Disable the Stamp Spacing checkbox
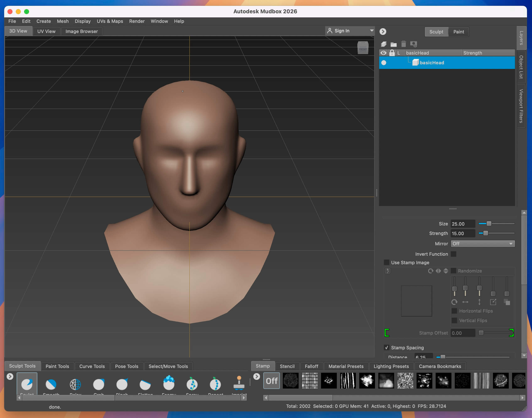 click(x=387, y=347)
